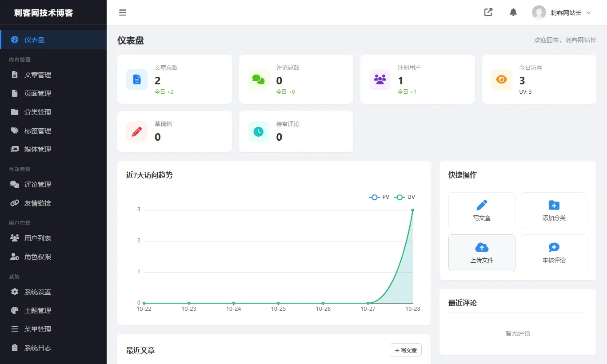Open 友情链接 in sidebar

53,203
